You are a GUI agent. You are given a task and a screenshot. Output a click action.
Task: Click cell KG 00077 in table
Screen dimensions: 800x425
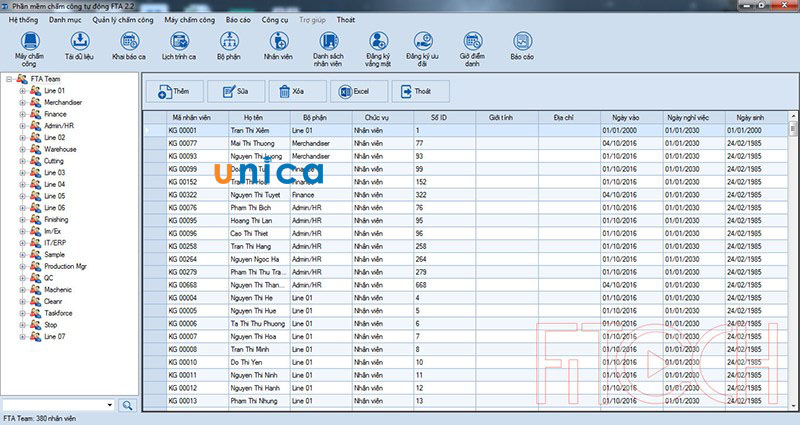click(197, 143)
